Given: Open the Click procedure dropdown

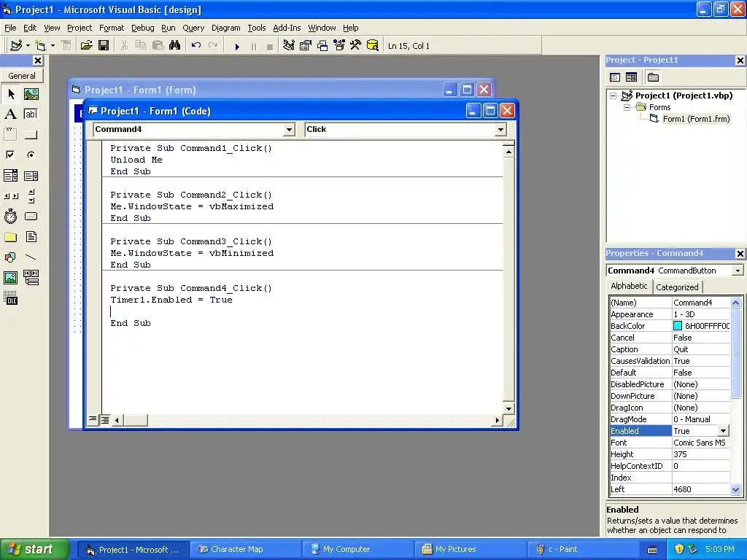Looking at the screenshot, I should point(500,130).
